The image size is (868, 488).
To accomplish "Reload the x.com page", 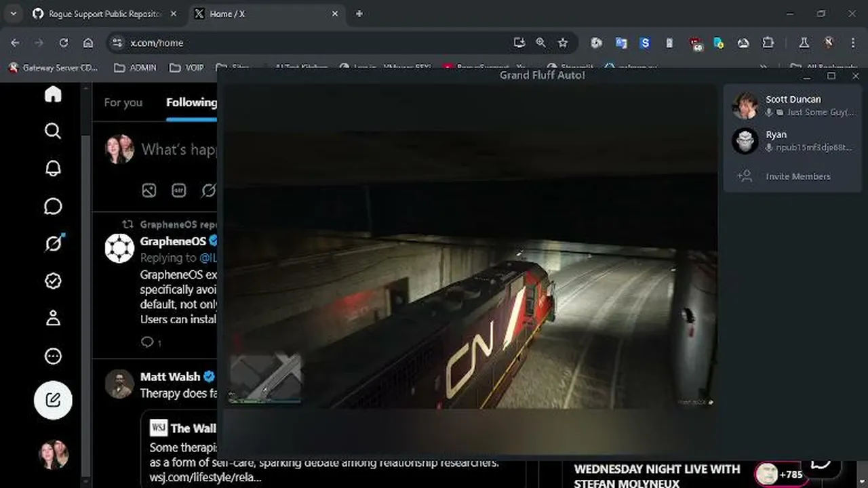I will point(64,43).
